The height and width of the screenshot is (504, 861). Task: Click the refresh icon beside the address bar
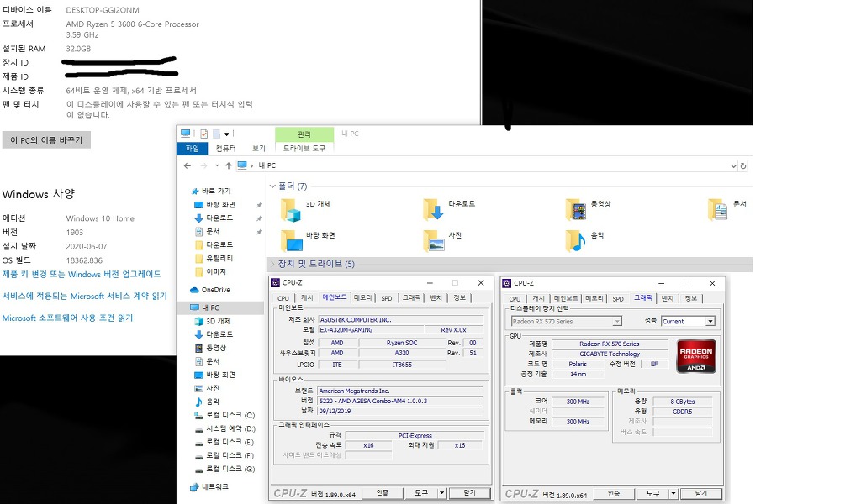743,165
